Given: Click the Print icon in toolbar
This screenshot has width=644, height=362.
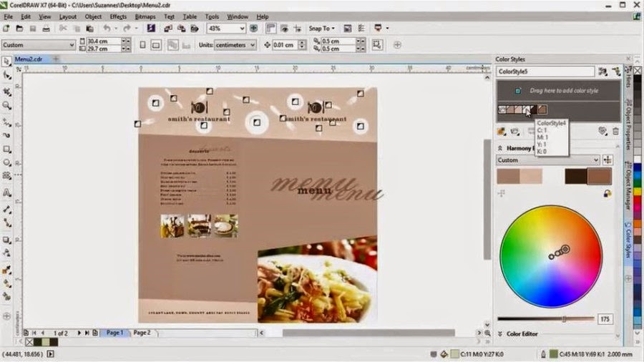Looking at the screenshot, I should tap(46, 29).
